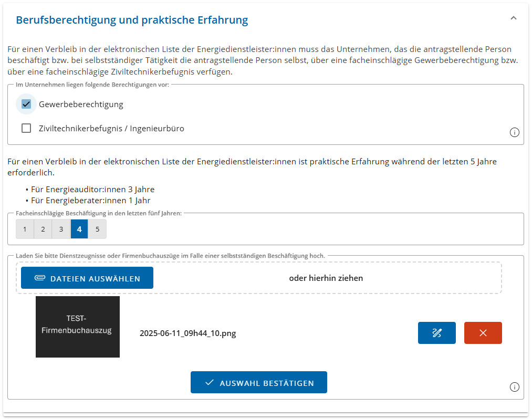
Task: Edit the uploaded file with pencil icon
Action: pos(436,333)
